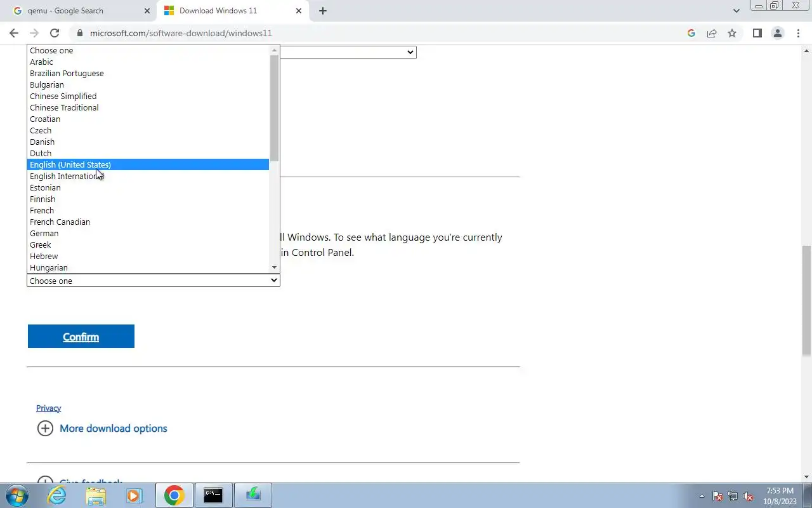Open the Choose one language dropdown
The height and width of the screenshot is (508, 812).
153,281
